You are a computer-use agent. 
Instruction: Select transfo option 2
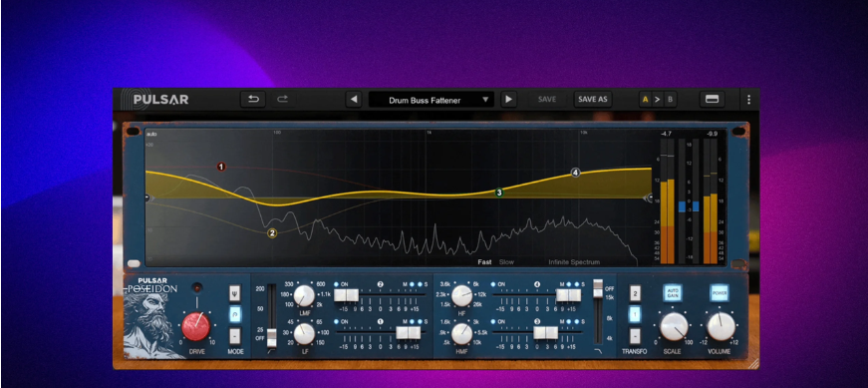tap(635, 294)
